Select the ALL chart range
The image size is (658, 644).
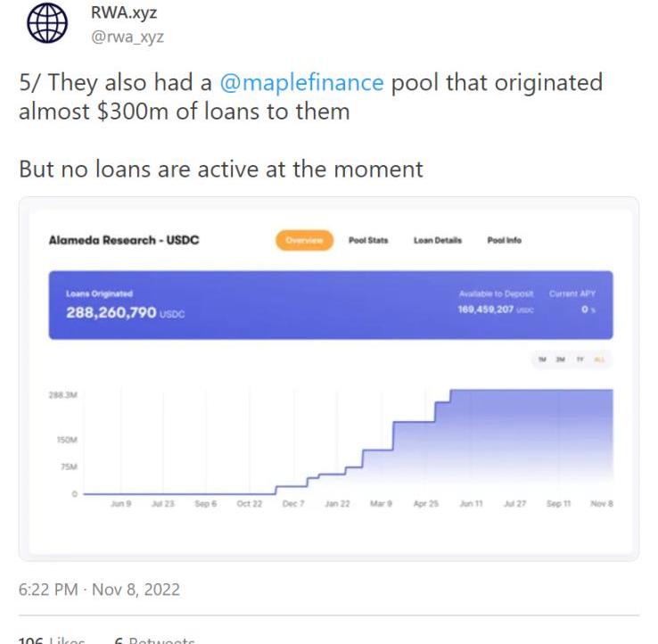(x=599, y=359)
